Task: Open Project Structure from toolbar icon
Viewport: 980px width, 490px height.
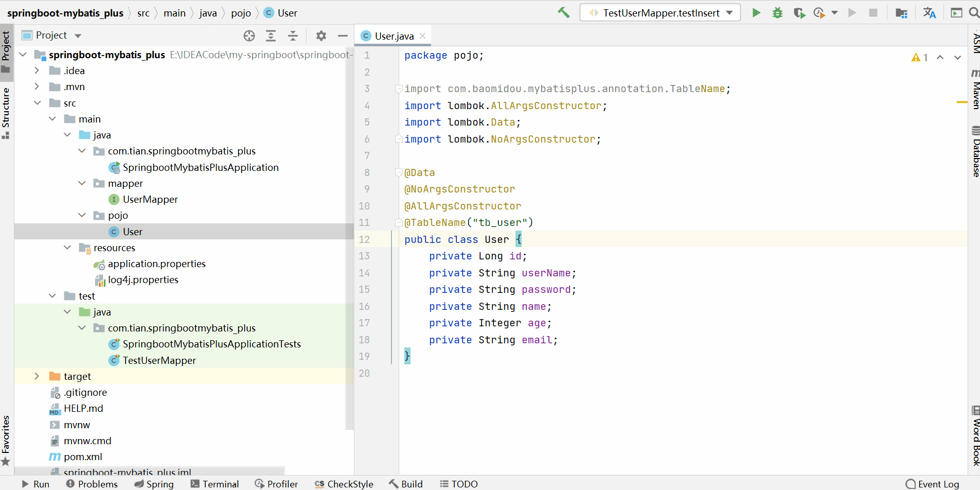Action: click(x=901, y=12)
